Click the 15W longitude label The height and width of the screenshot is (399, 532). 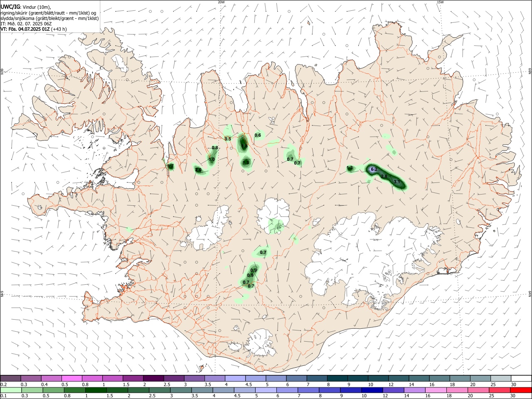pos(440,2)
